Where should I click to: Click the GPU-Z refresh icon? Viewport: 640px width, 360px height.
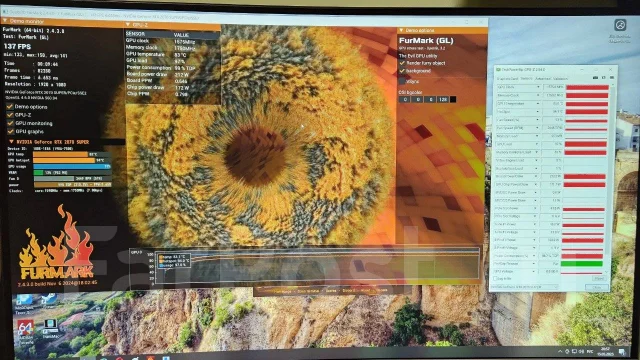click(604, 78)
